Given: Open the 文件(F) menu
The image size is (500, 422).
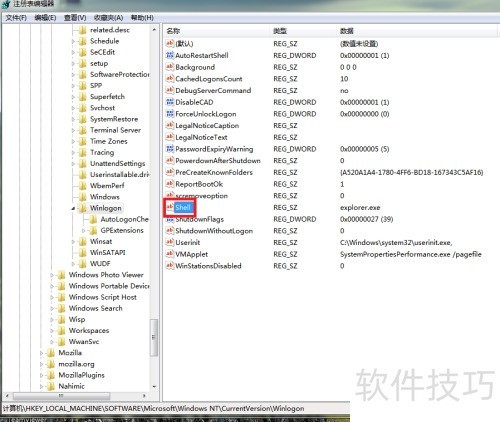Looking at the screenshot, I should 16,18.
